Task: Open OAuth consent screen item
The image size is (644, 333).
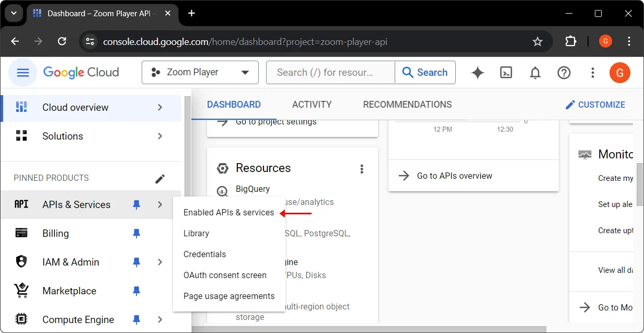Action: (x=229, y=275)
